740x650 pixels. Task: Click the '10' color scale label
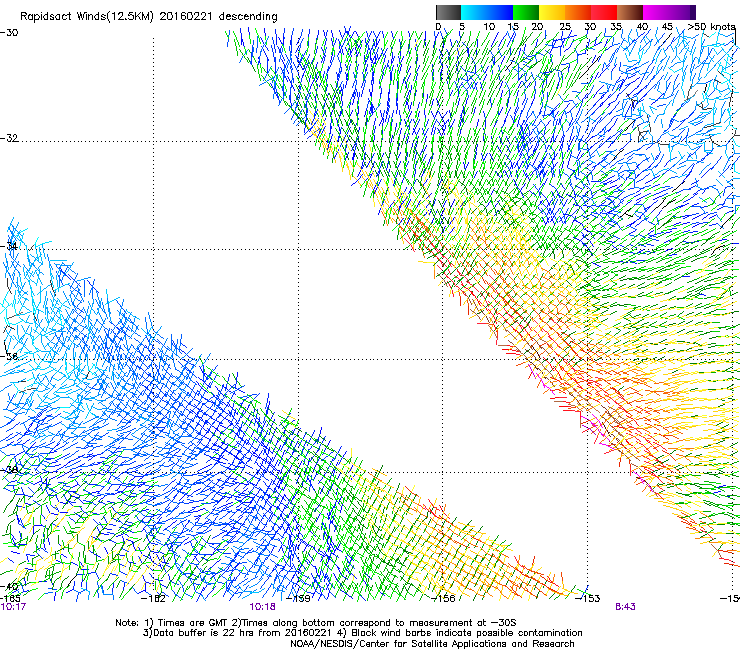coord(489,26)
